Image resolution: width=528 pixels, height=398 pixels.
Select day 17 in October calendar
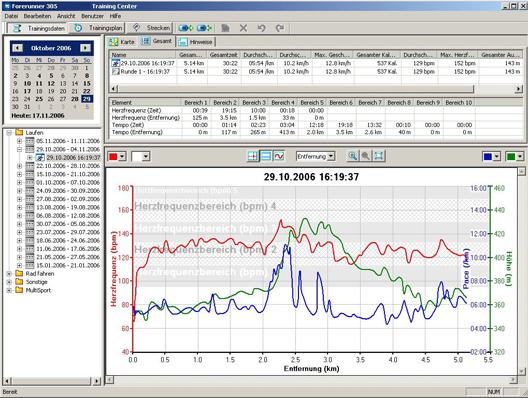[x=27, y=91]
